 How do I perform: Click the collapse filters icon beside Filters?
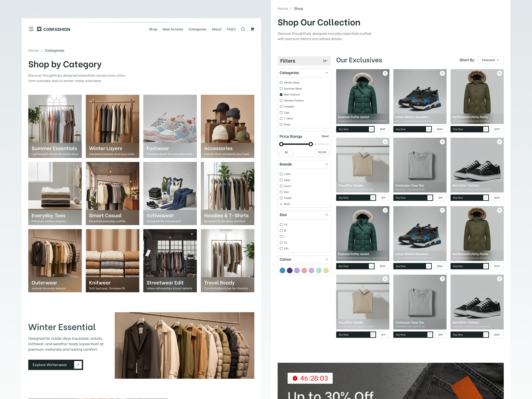pos(325,61)
